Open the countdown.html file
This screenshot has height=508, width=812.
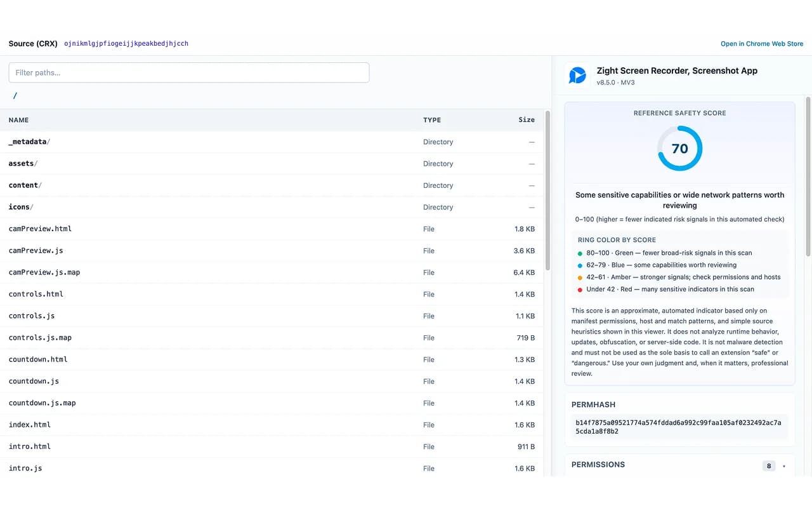pyautogui.click(x=38, y=359)
